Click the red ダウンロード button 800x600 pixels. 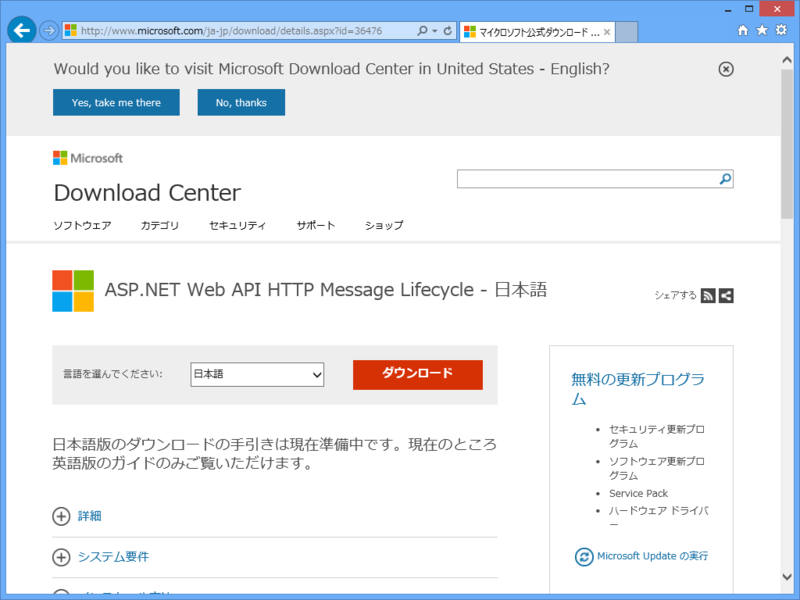(x=418, y=374)
